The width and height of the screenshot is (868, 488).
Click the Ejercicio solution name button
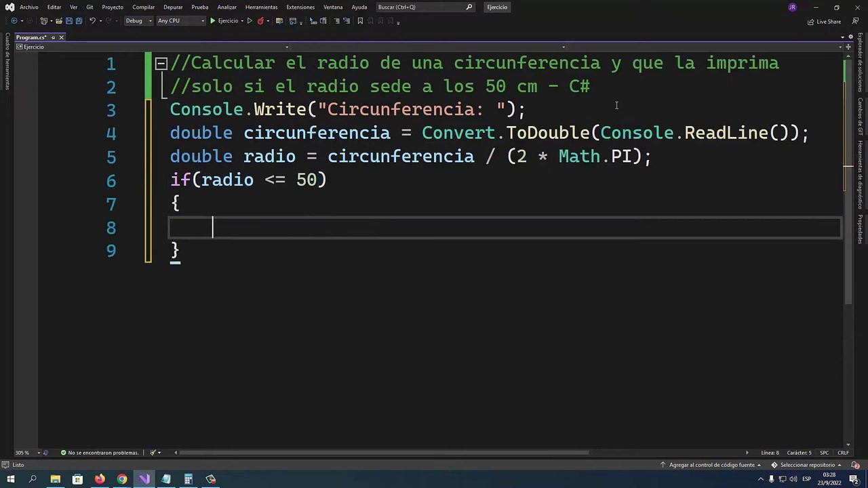pos(497,7)
